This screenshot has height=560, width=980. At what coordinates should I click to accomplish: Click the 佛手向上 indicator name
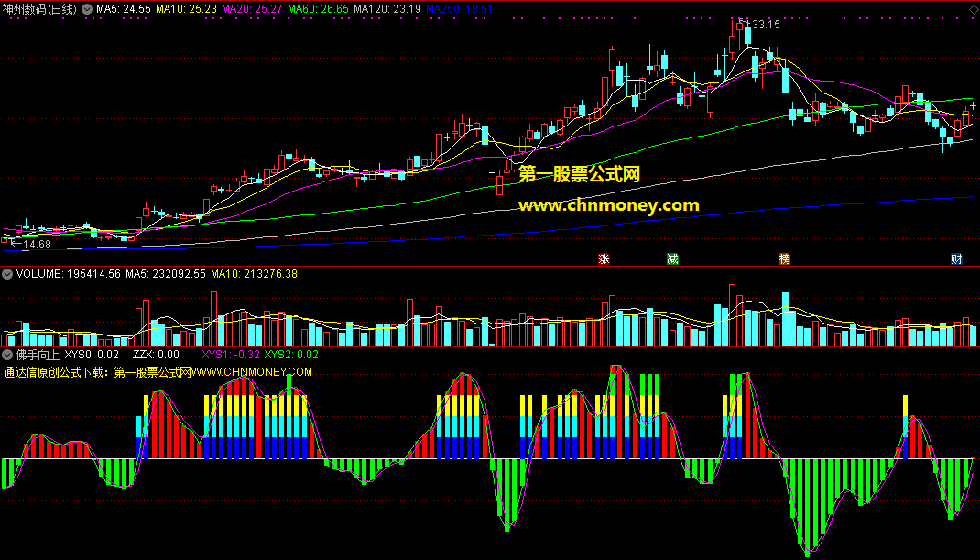(x=38, y=355)
